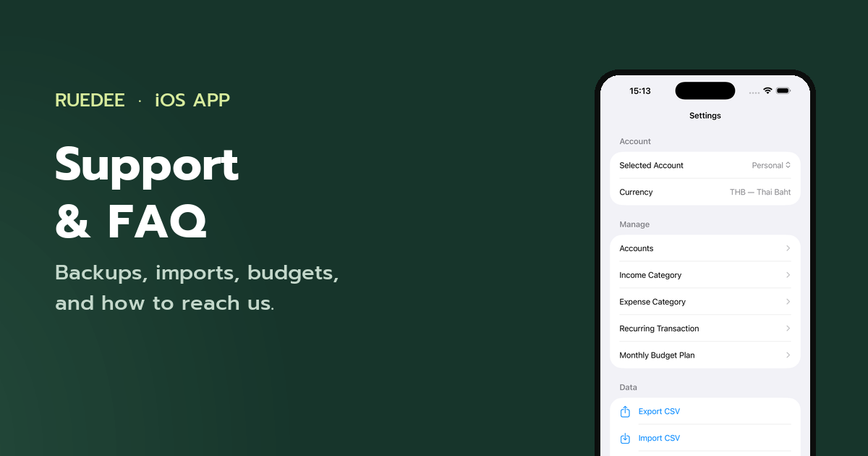
Task: Click the RUEDEE · iOS APP label
Action: click(142, 100)
